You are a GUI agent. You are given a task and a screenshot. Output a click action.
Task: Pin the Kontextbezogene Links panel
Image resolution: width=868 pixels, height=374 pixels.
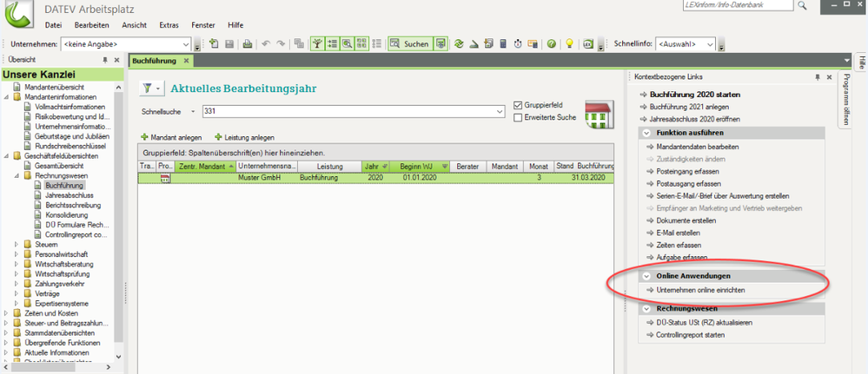click(818, 77)
